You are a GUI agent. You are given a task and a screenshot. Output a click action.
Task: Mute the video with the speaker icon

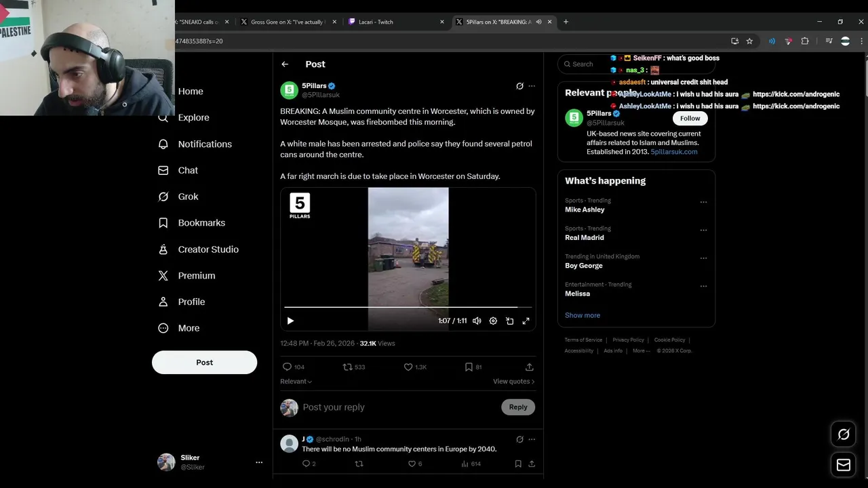point(477,321)
